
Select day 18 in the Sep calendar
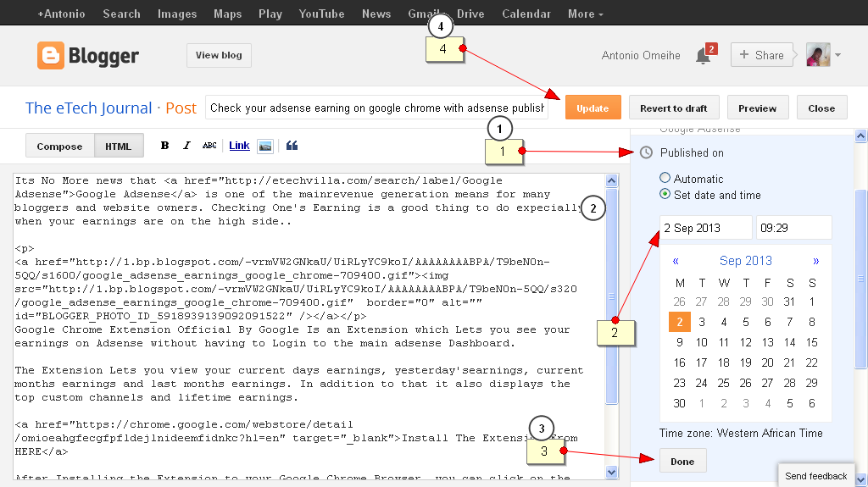coord(724,363)
